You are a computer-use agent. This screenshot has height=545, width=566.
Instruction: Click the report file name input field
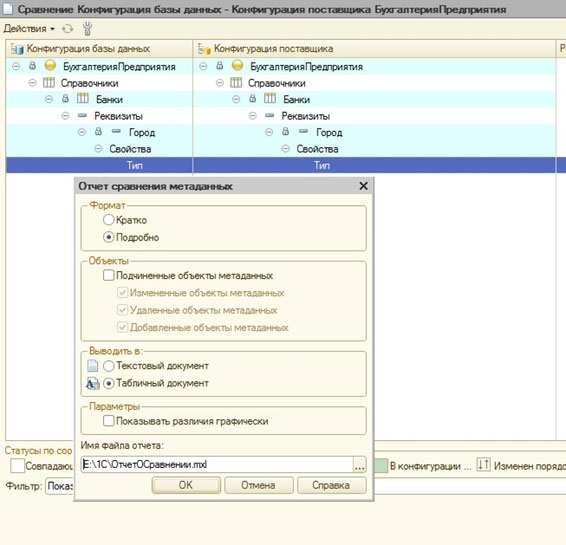[217, 464]
